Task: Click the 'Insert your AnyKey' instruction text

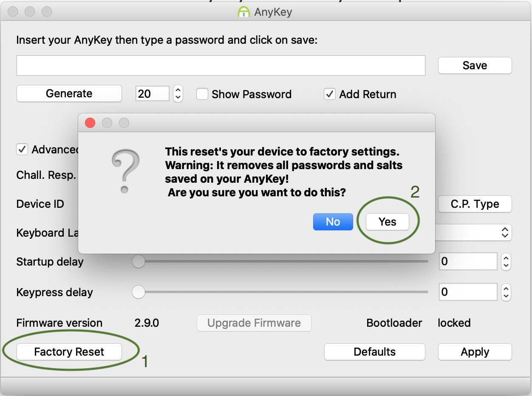Action: click(x=167, y=40)
